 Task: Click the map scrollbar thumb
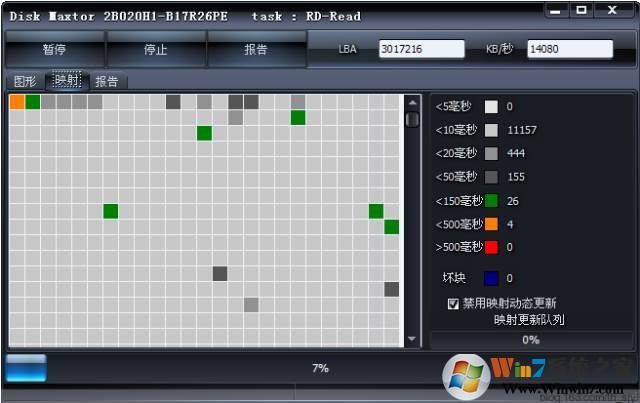[412, 119]
